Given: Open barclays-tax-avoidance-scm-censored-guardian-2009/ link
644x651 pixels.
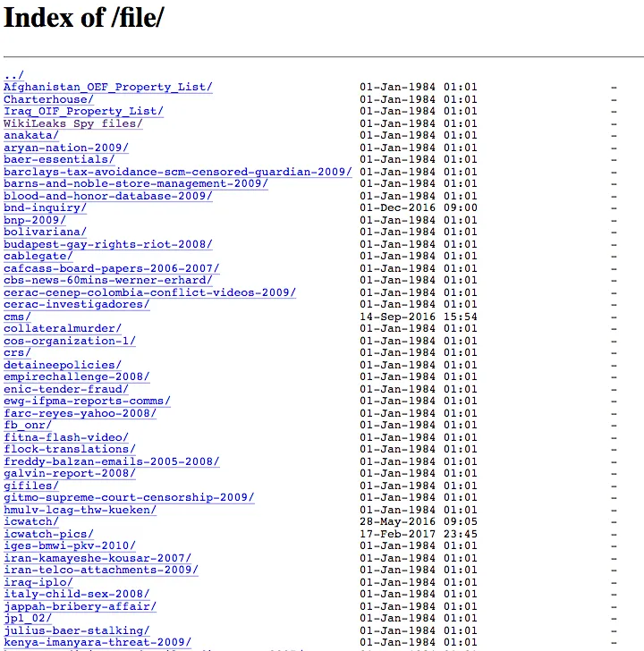Looking at the screenshot, I should coord(178,172).
